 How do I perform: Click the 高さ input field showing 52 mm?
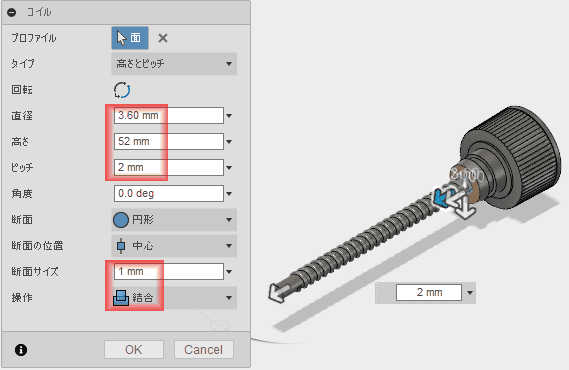169,141
